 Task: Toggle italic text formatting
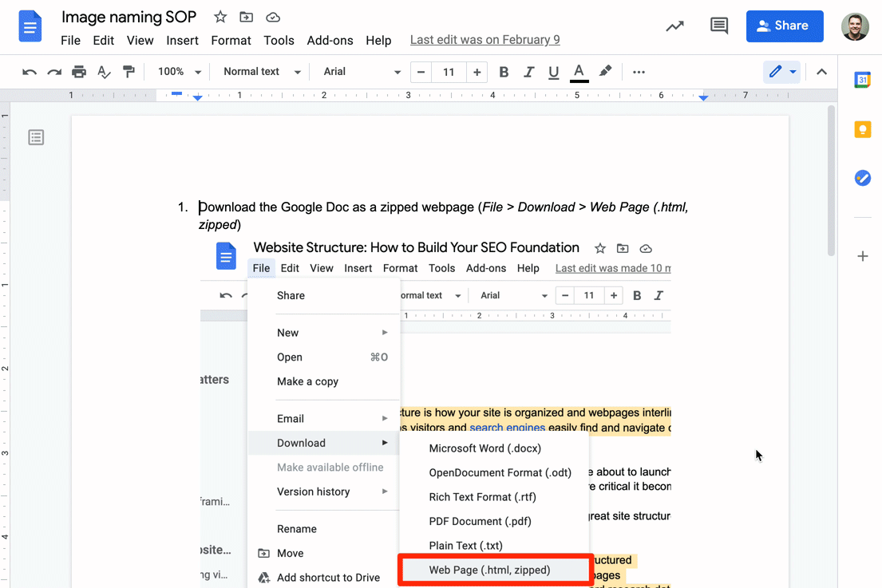(x=529, y=72)
